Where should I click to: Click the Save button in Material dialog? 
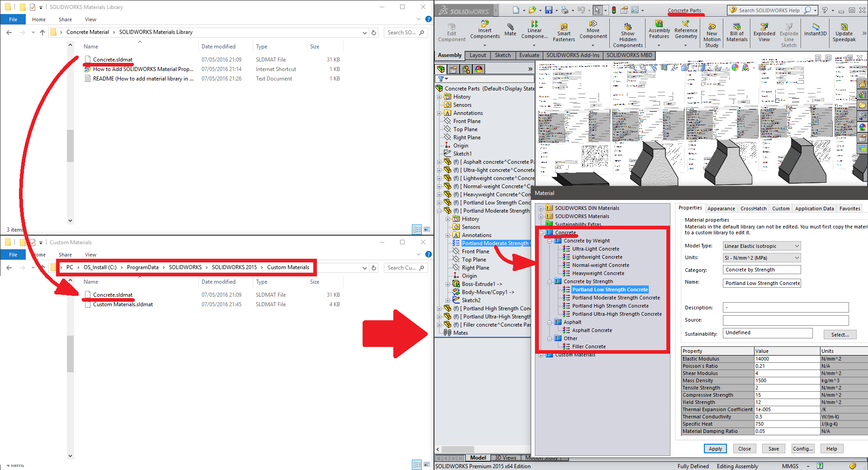pyautogui.click(x=774, y=449)
